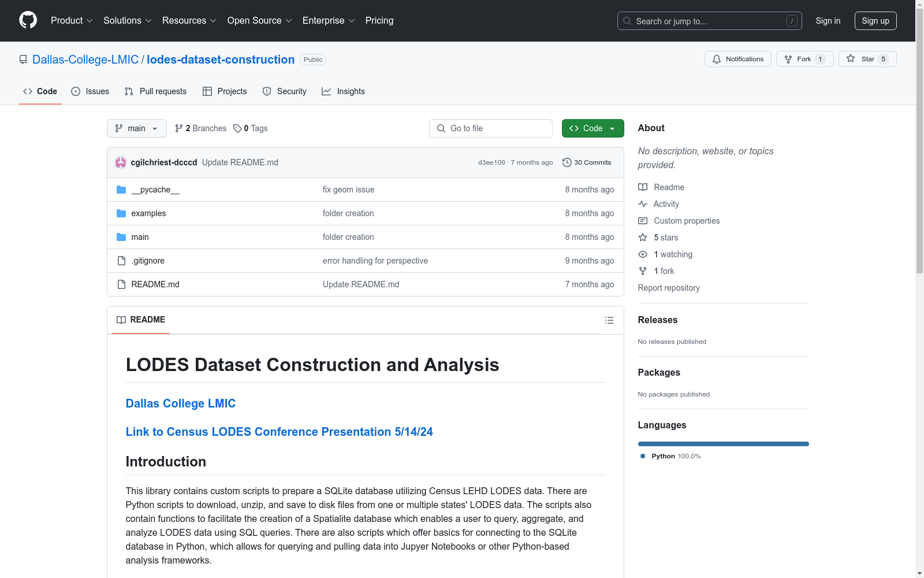Screen dimensions: 924x578
Task: Click the Sign in link
Action: point(828,21)
